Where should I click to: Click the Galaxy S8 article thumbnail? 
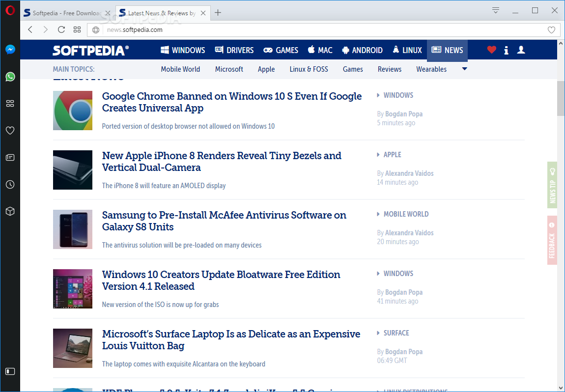72,229
